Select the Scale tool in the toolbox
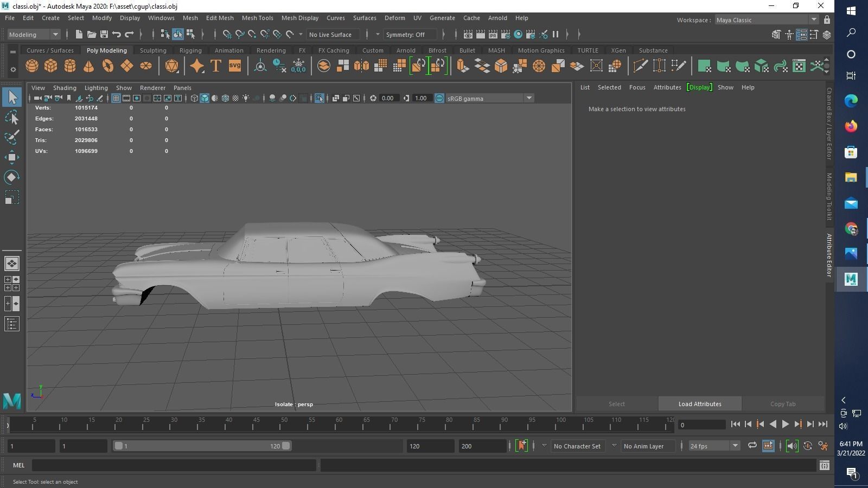Viewport: 868px width, 488px height. coord(12,197)
